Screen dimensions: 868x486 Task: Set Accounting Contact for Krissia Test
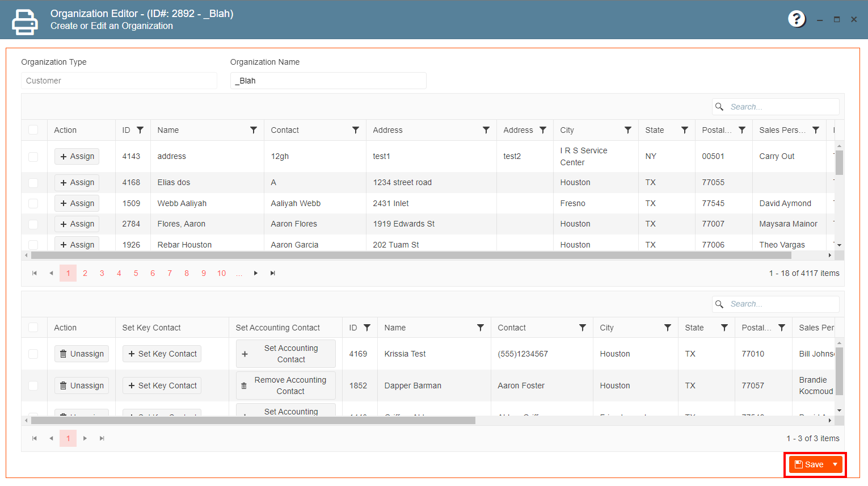(286, 354)
